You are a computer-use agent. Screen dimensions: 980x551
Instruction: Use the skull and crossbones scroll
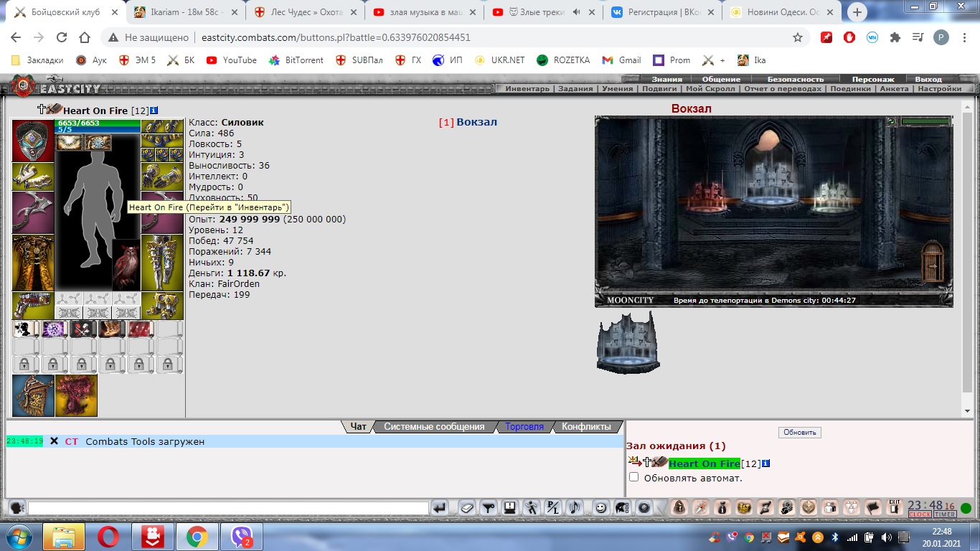(83, 329)
